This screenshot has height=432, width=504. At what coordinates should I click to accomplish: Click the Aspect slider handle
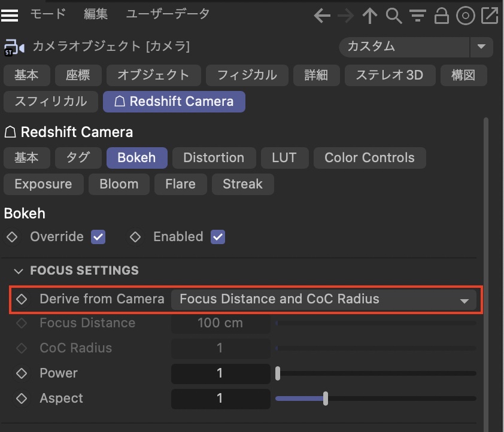click(325, 398)
